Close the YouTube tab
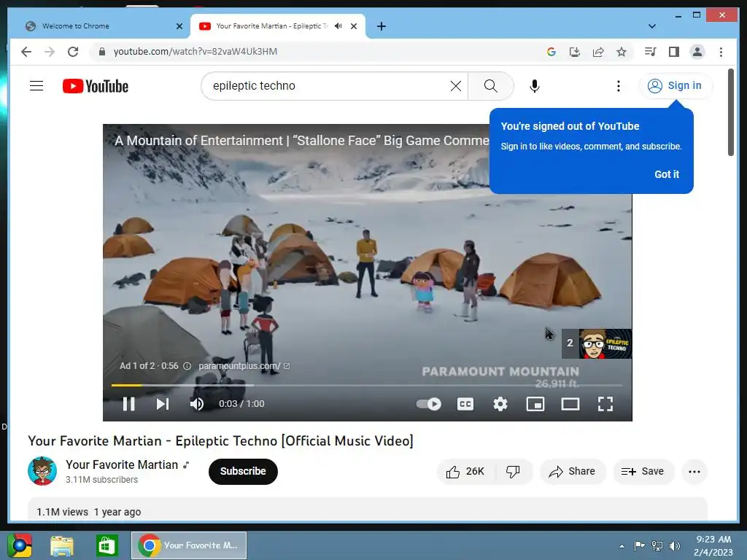747x560 pixels. (x=354, y=26)
